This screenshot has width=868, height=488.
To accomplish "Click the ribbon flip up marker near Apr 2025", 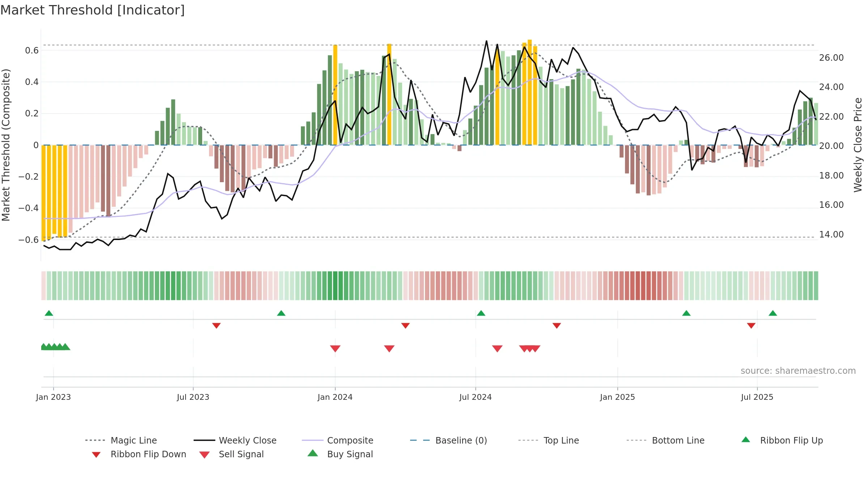I will pos(686,313).
